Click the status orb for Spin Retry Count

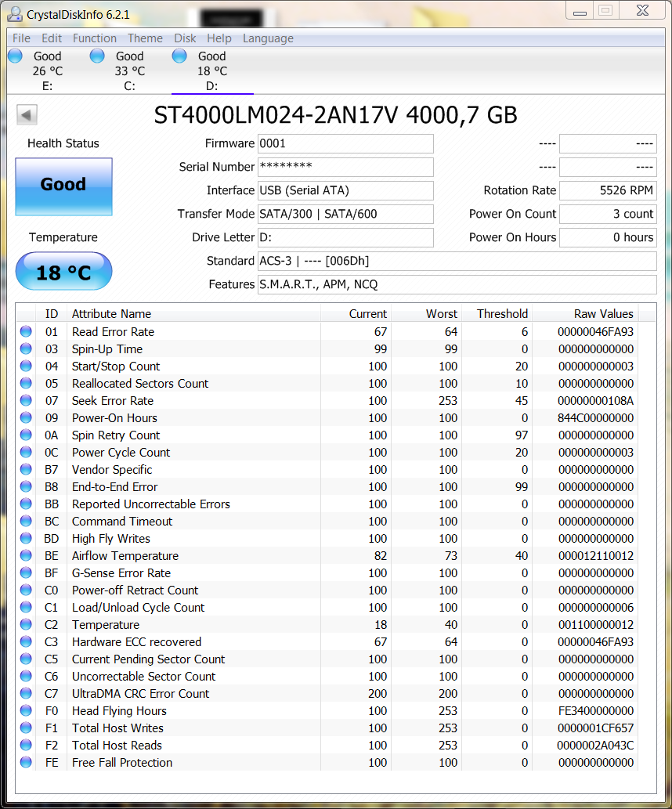point(26,435)
